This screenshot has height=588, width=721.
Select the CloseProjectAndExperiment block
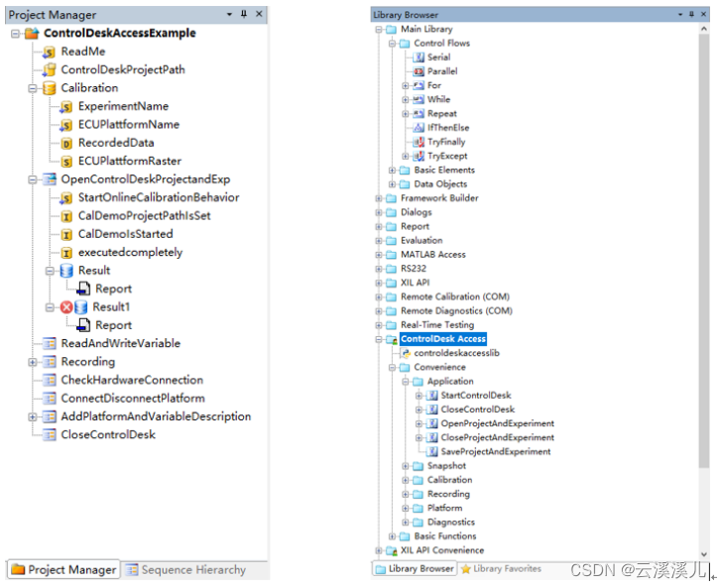[498, 437]
